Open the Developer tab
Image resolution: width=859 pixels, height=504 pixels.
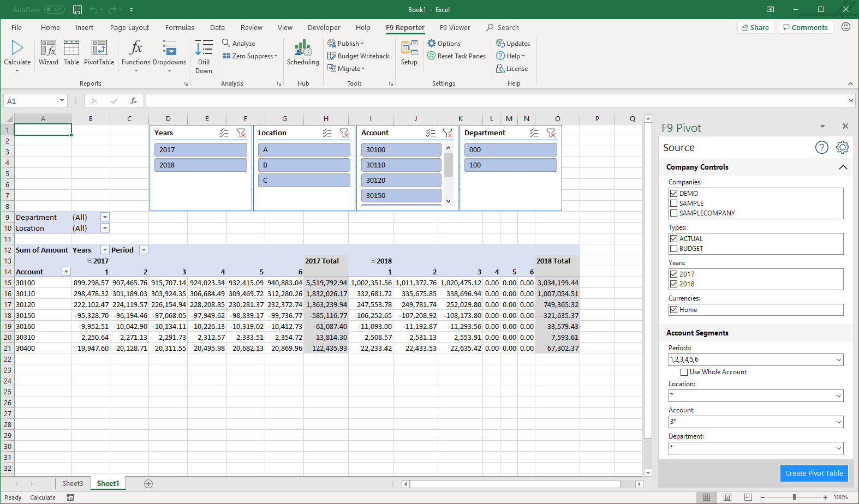(324, 27)
